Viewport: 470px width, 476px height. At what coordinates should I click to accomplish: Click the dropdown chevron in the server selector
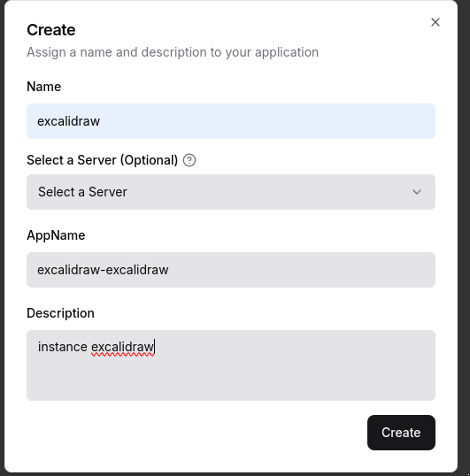pyautogui.click(x=417, y=192)
